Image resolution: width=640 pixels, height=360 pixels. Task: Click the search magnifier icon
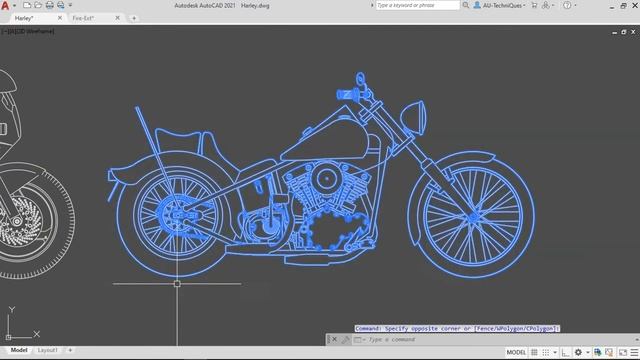click(466, 5)
